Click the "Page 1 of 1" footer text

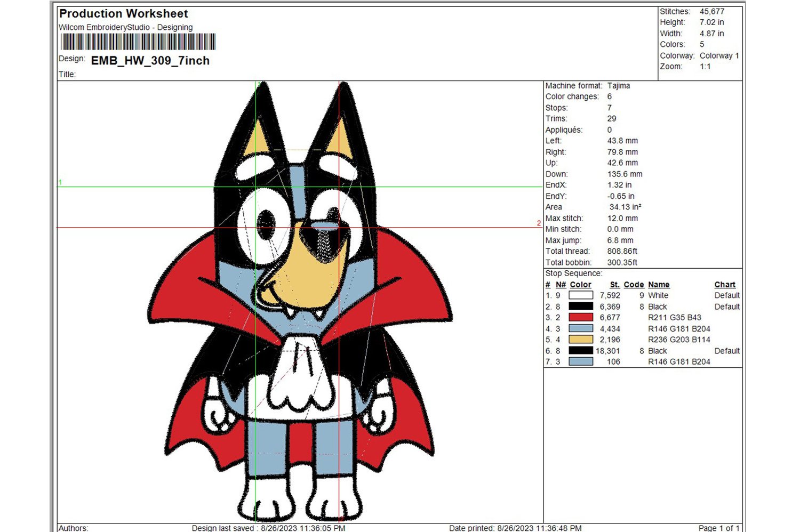(x=719, y=528)
